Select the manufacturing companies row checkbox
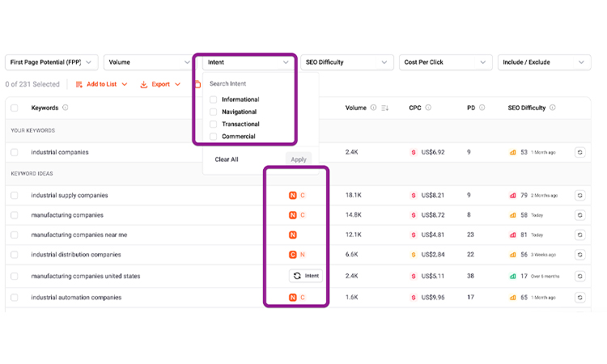The image size is (607, 364). [x=15, y=215]
